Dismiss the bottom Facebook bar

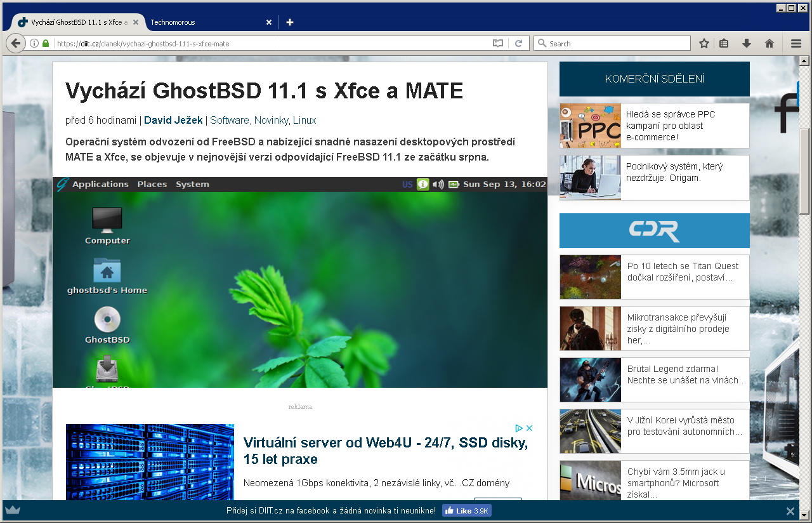click(x=790, y=511)
